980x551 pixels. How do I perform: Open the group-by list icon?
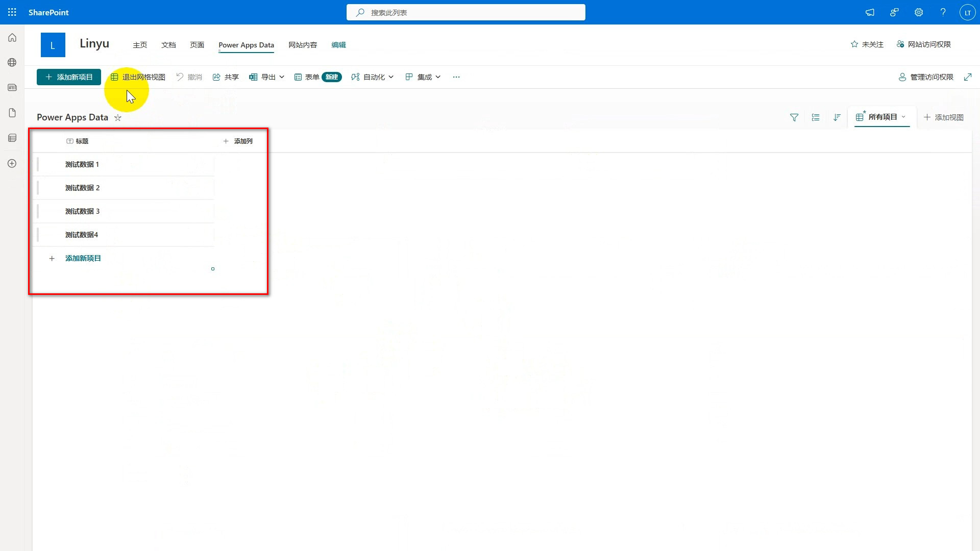tap(816, 117)
